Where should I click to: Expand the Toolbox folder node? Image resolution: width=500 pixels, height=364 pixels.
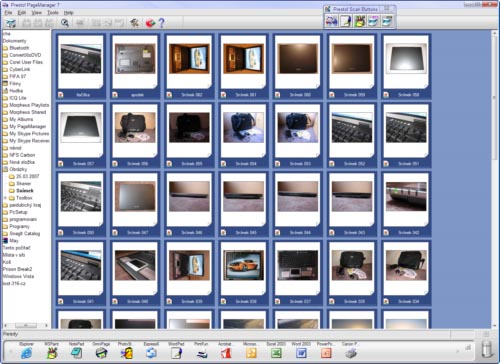coord(5,198)
